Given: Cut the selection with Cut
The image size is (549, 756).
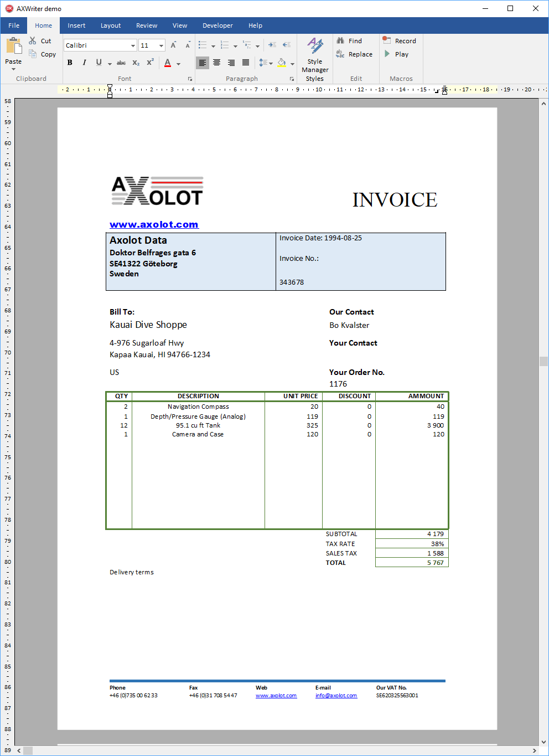Looking at the screenshot, I should pyautogui.click(x=40, y=41).
